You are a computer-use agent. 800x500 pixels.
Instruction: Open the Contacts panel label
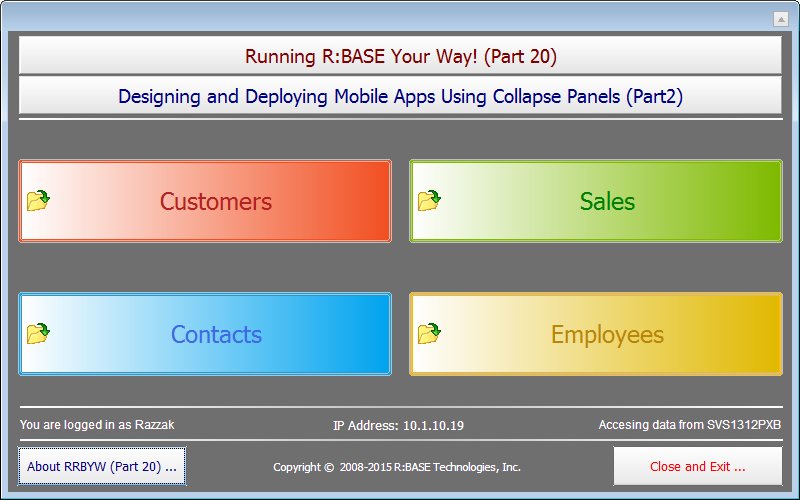(216, 335)
